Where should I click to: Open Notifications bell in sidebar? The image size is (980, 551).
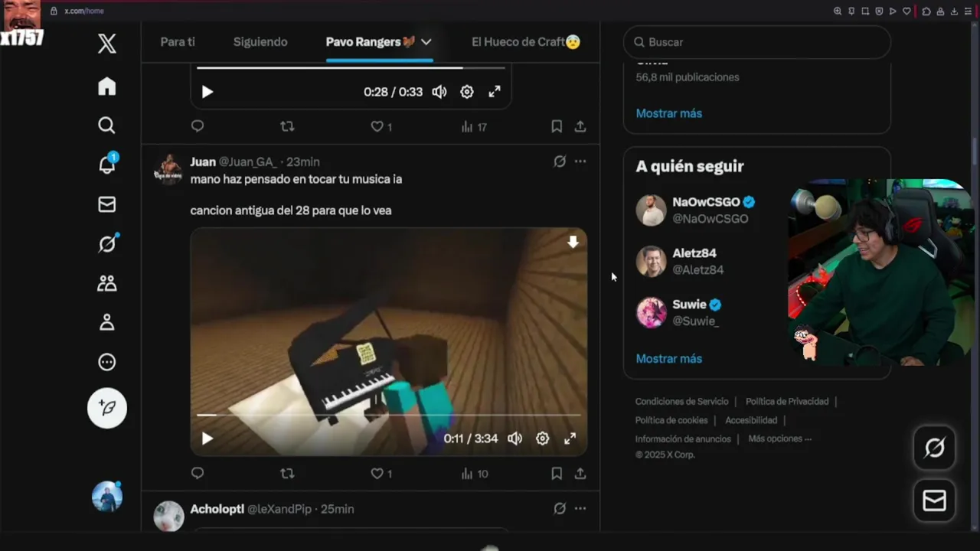(x=107, y=164)
